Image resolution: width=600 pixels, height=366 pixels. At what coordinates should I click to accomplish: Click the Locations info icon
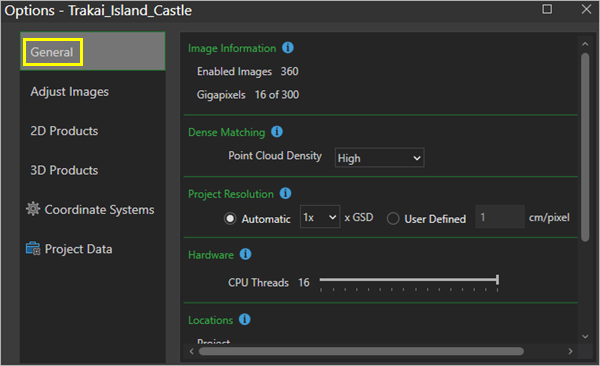(x=245, y=319)
